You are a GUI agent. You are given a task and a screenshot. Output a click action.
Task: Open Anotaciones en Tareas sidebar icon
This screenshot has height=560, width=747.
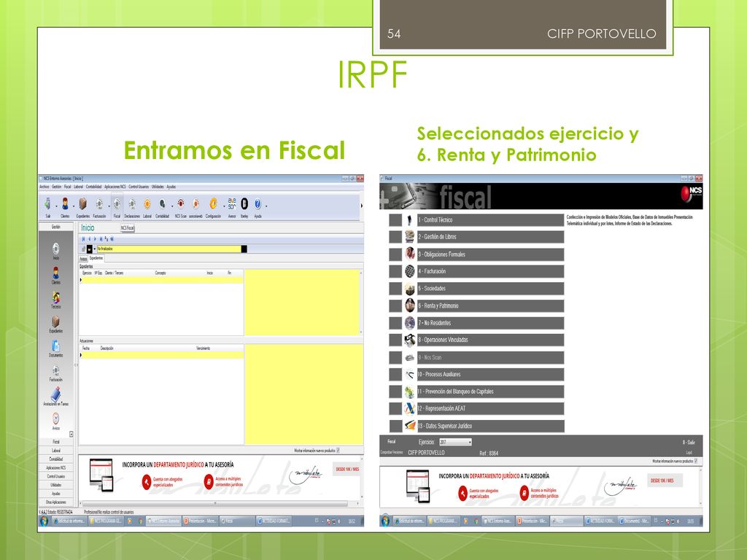point(55,394)
